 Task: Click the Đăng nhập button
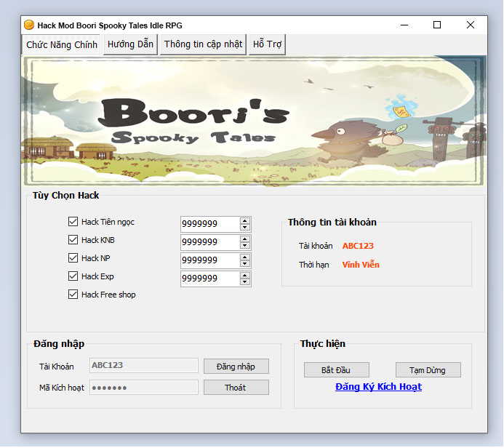point(236,367)
